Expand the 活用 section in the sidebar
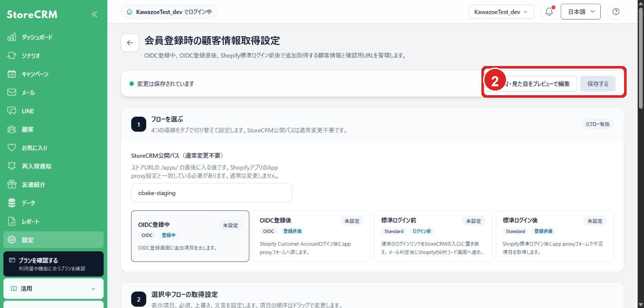 click(53, 289)
